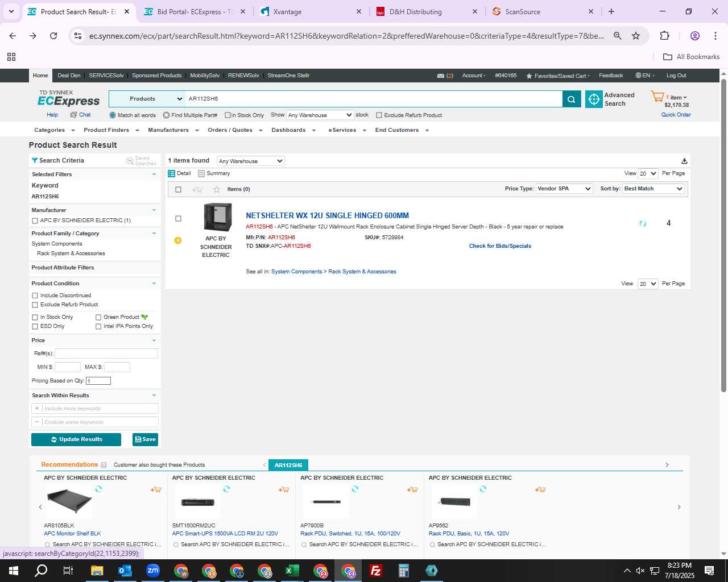Open top View 20 per page dropdown
This screenshot has width=728, height=582.
click(648, 173)
